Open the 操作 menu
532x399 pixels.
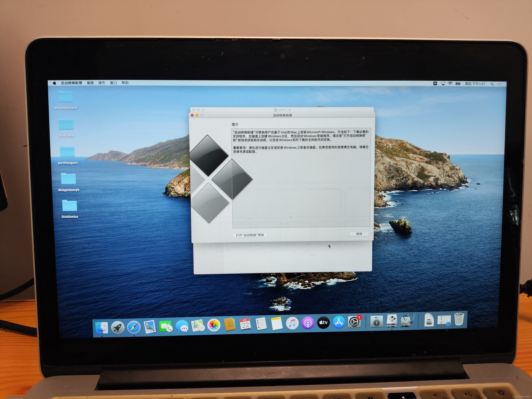(102, 83)
